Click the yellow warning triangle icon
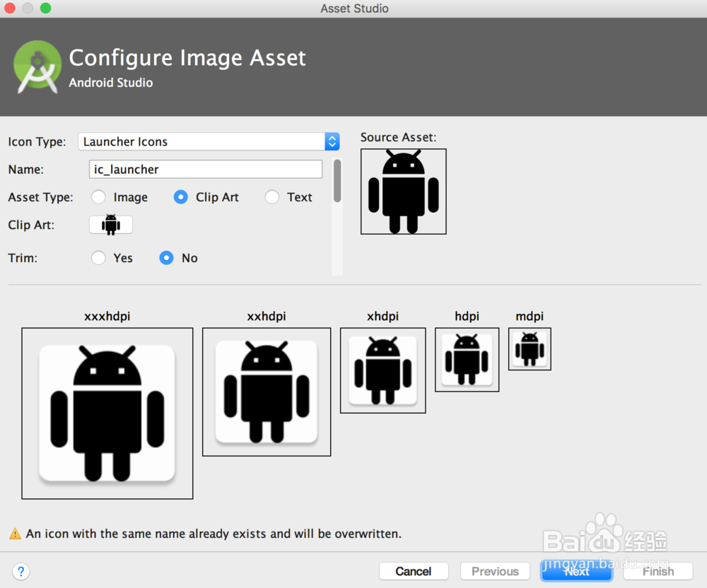 15,534
